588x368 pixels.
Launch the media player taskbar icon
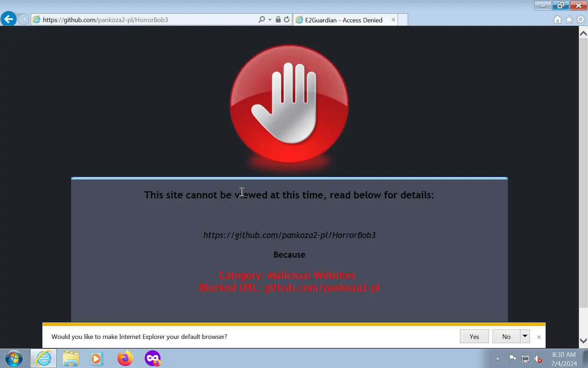pos(97,359)
